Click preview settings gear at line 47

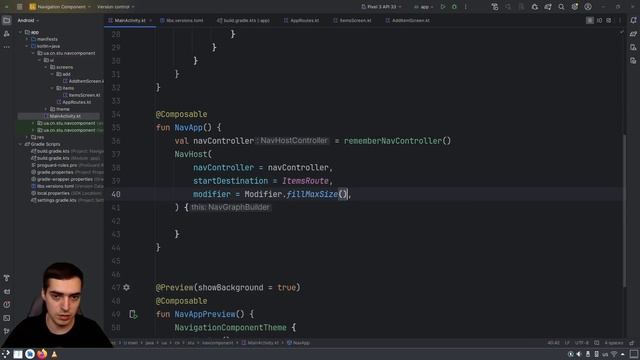pyautogui.click(x=127, y=287)
